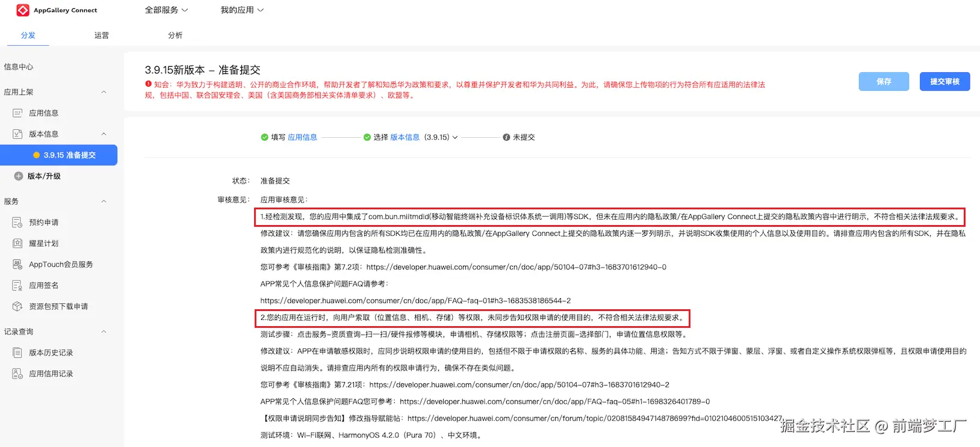
Task: Click the red warning icon before 知会
Action: (148, 84)
